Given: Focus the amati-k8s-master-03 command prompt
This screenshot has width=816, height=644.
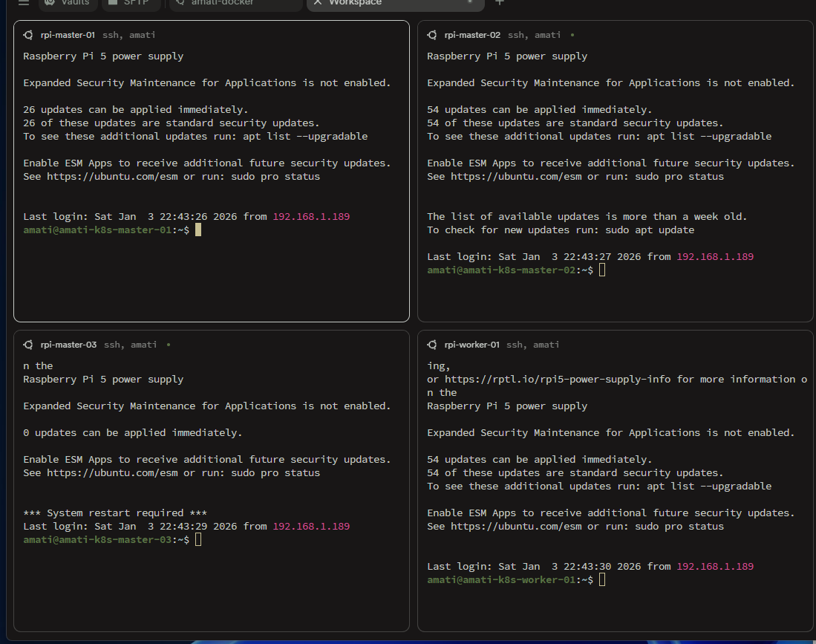Looking at the screenshot, I should coord(198,540).
